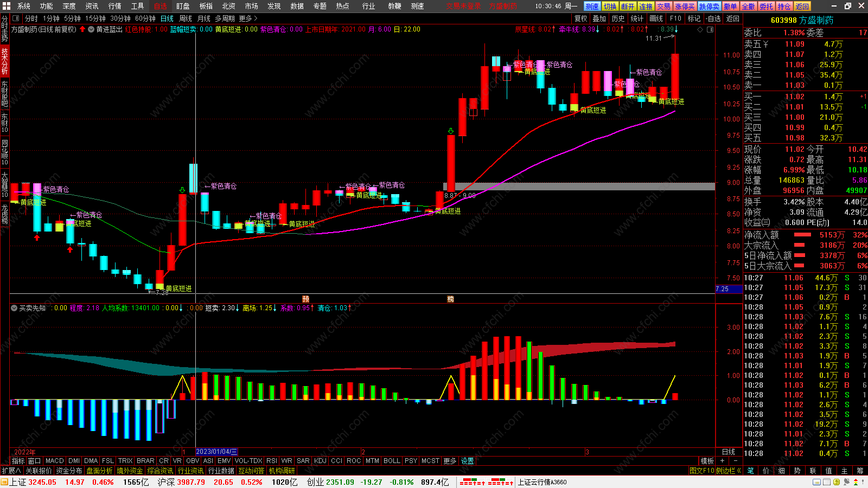Select the RSI indicator

[272, 461]
